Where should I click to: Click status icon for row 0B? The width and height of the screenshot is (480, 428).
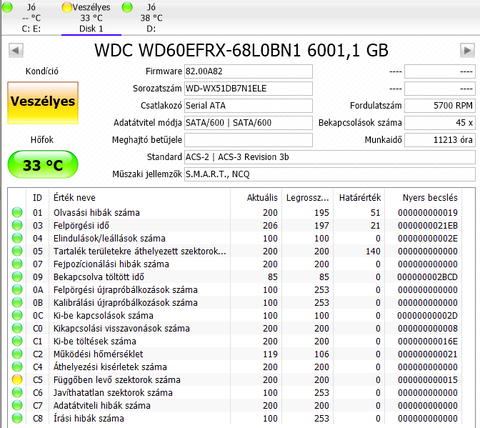(x=17, y=302)
